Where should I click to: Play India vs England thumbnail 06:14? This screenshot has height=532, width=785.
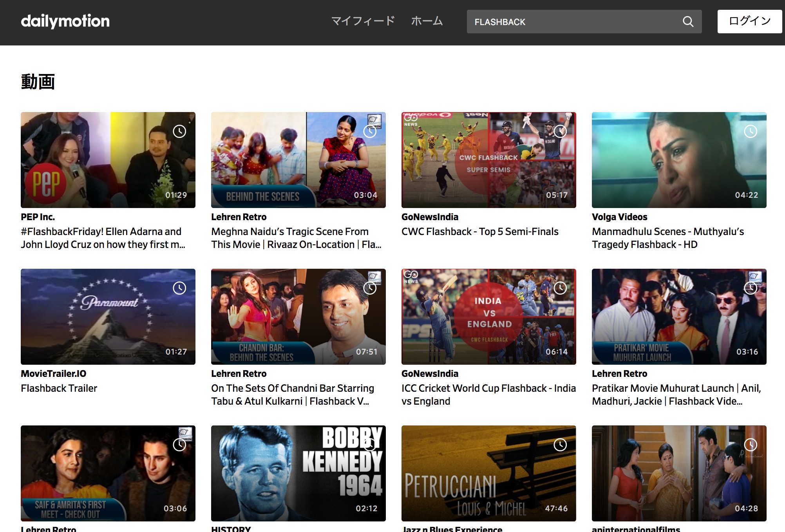coord(489,317)
